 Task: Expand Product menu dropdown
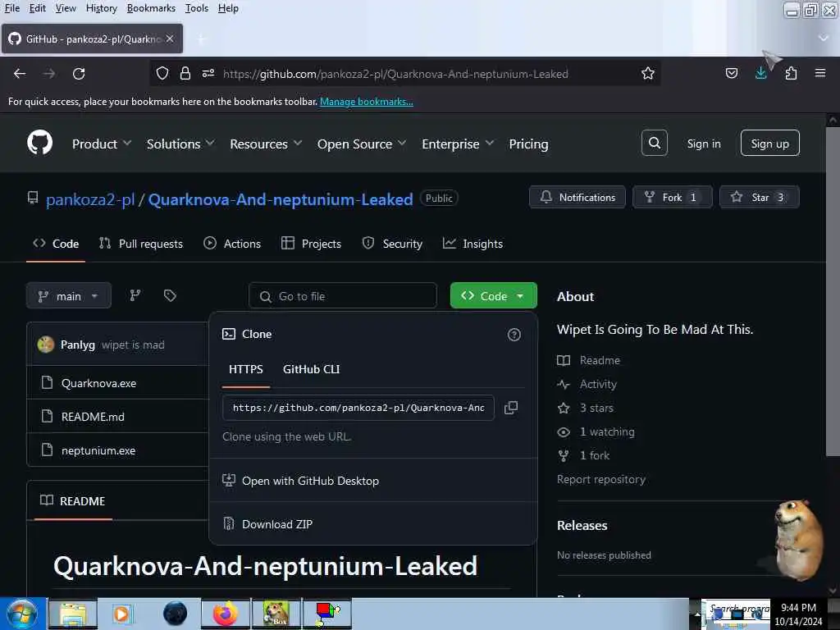[102, 144]
